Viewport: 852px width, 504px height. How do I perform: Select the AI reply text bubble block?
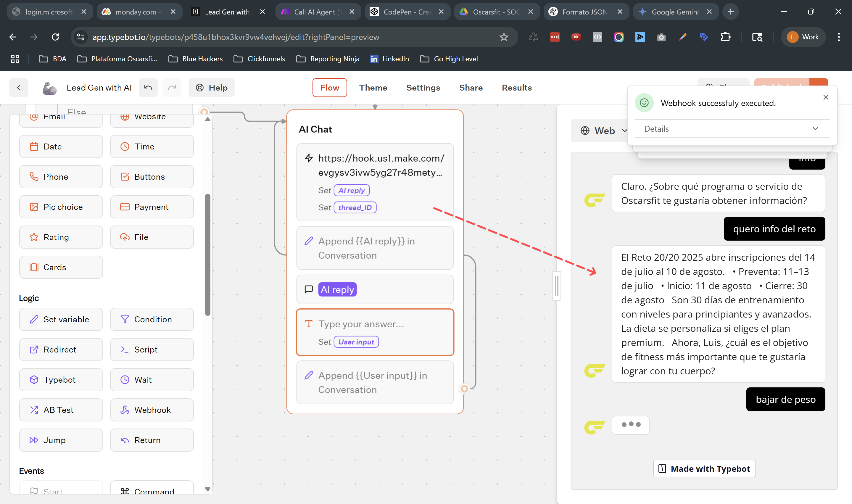tap(375, 289)
